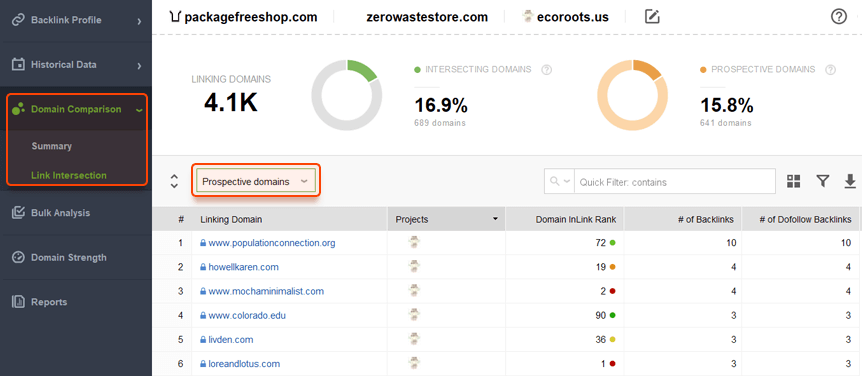The height and width of the screenshot is (376, 863).
Task: Open the howellkaren.com domain link
Action: (x=243, y=267)
